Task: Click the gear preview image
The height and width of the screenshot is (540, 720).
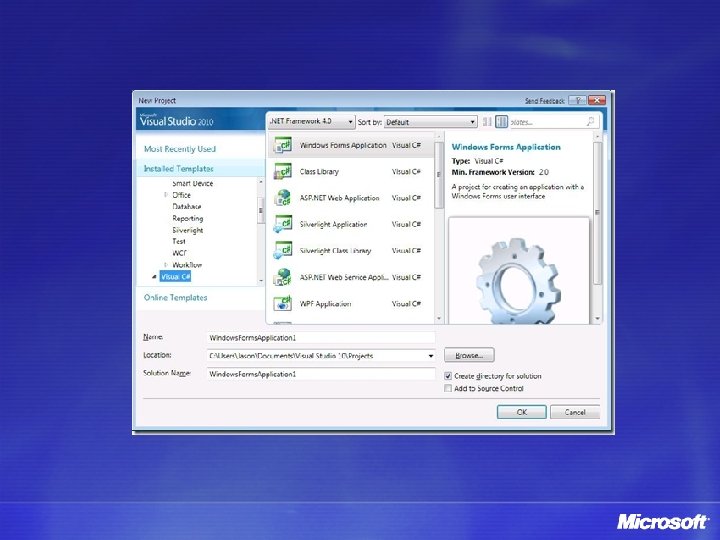Action: click(x=518, y=280)
